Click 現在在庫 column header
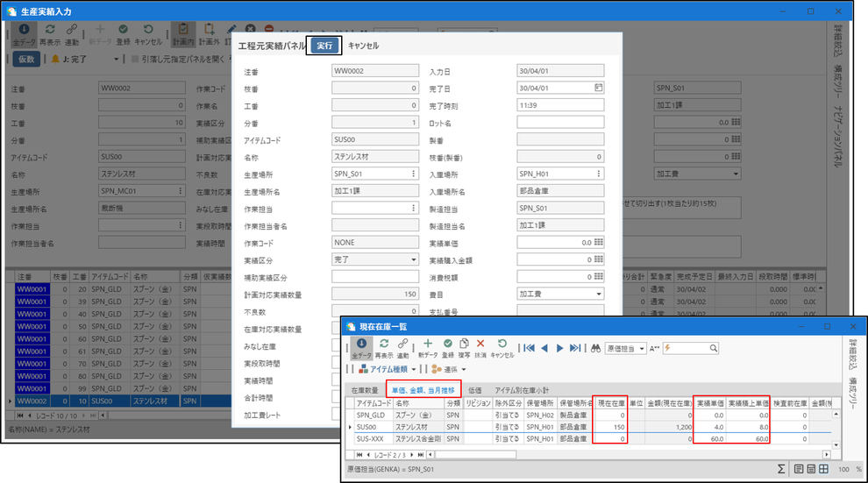 [610, 403]
